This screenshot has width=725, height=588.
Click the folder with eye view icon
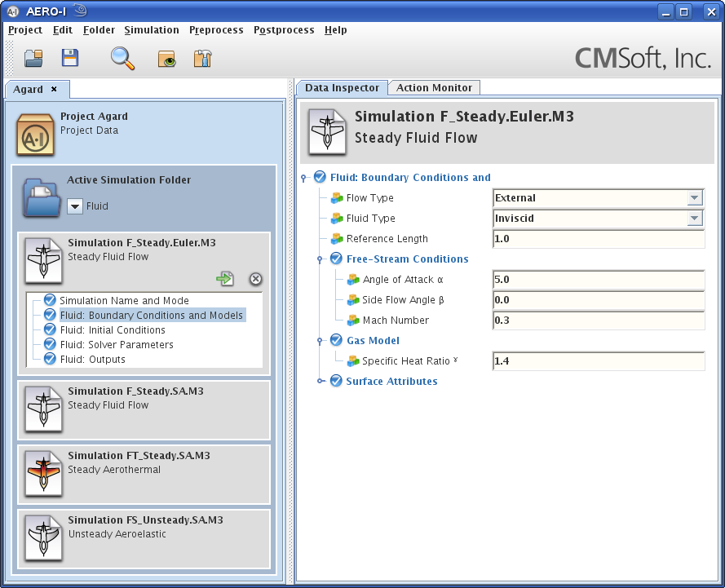pos(166,60)
